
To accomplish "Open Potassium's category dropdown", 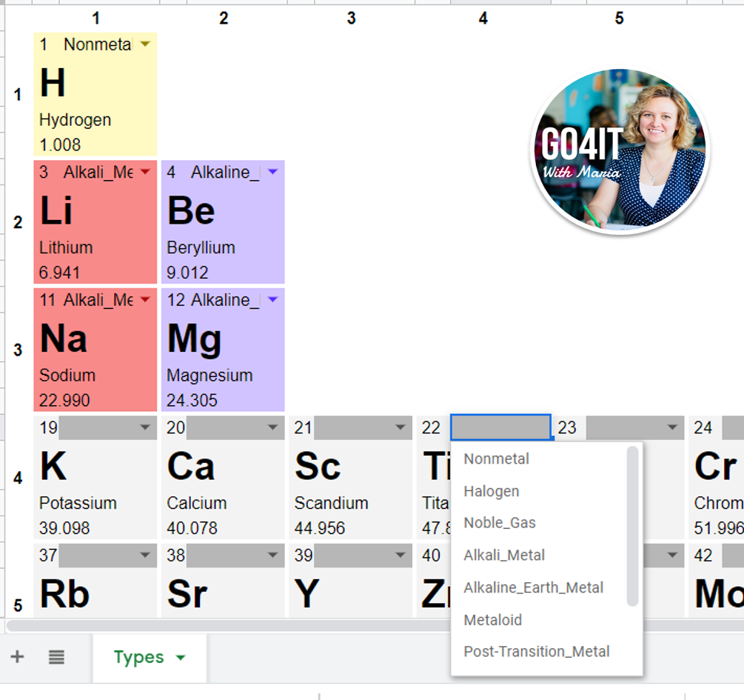I will [x=145, y=427].
